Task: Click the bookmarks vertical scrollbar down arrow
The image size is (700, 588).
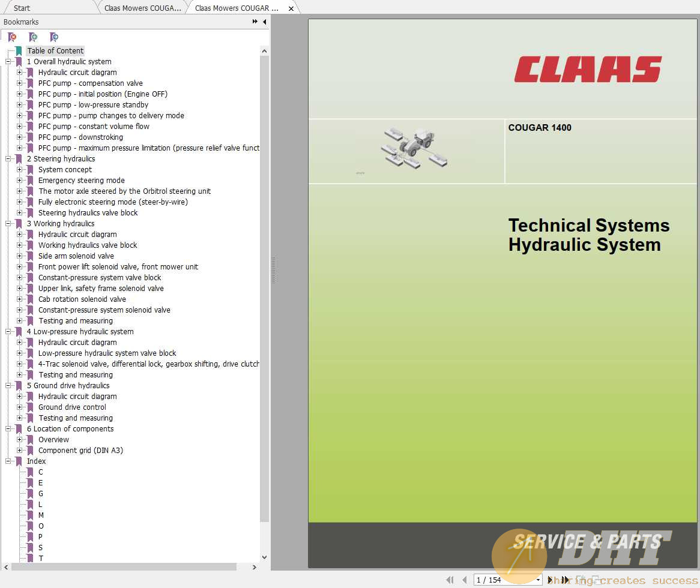Action: (264, 557)
